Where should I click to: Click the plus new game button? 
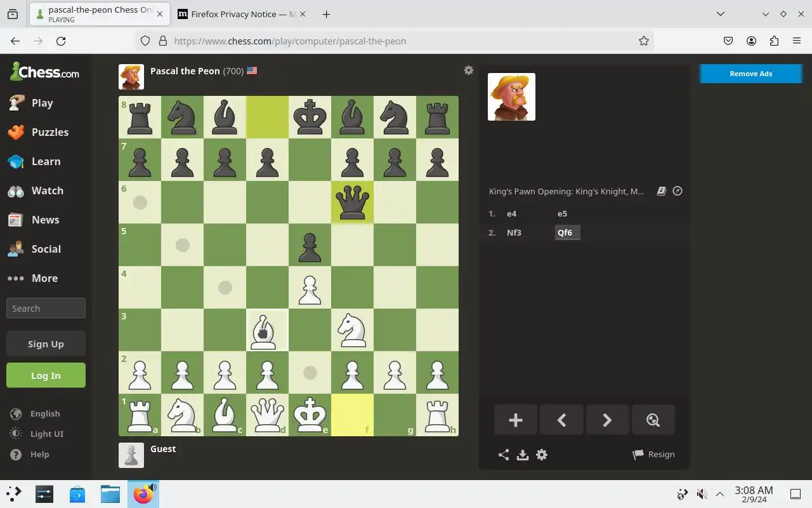[x=516, y=420]
